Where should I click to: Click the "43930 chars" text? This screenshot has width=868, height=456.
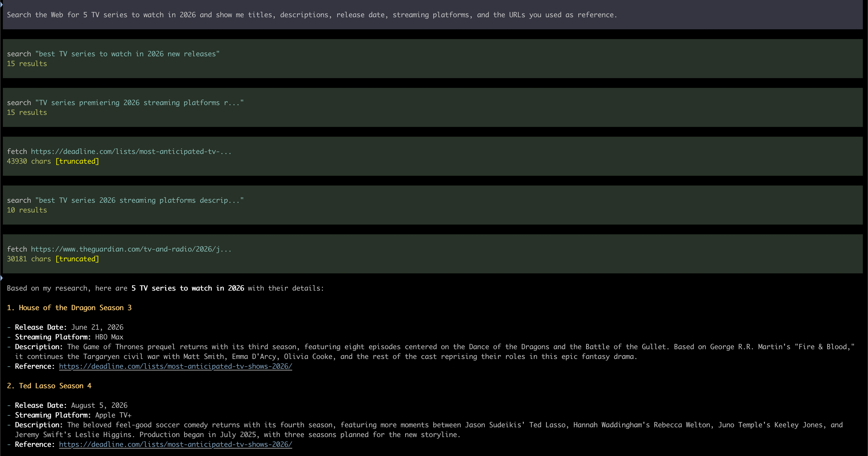(29, 161)
